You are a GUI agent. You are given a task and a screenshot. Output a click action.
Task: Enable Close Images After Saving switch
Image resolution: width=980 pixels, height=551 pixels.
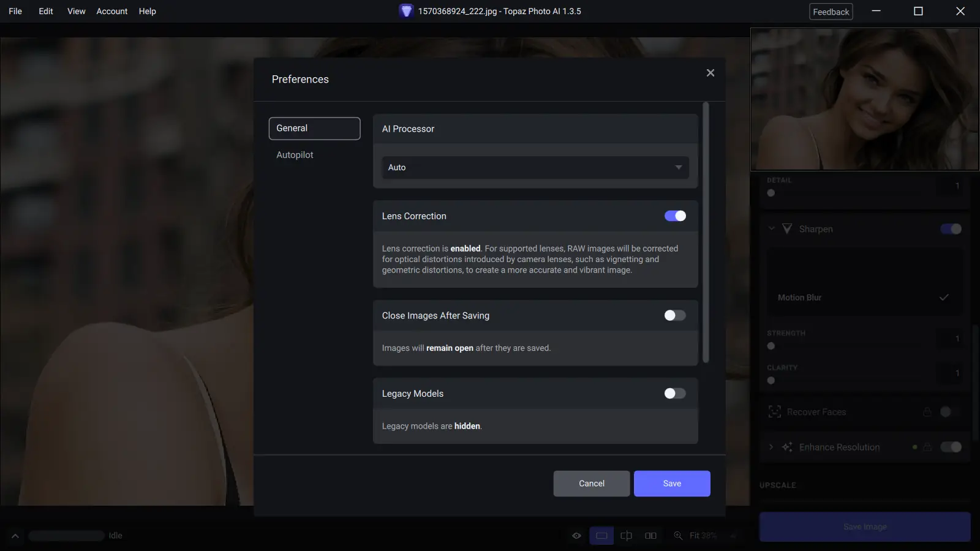pyautogui.click(x=675, y=315)
